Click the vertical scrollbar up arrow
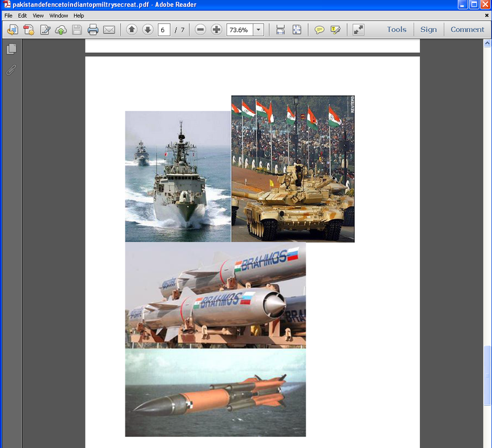This screenshot has height=448, width=492. [487, 43]
